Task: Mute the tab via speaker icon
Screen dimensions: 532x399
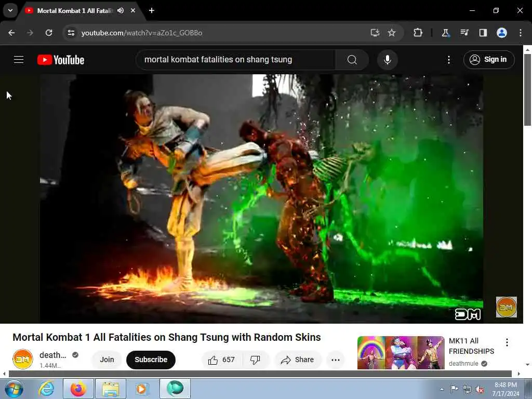Action: pos(121,10)
